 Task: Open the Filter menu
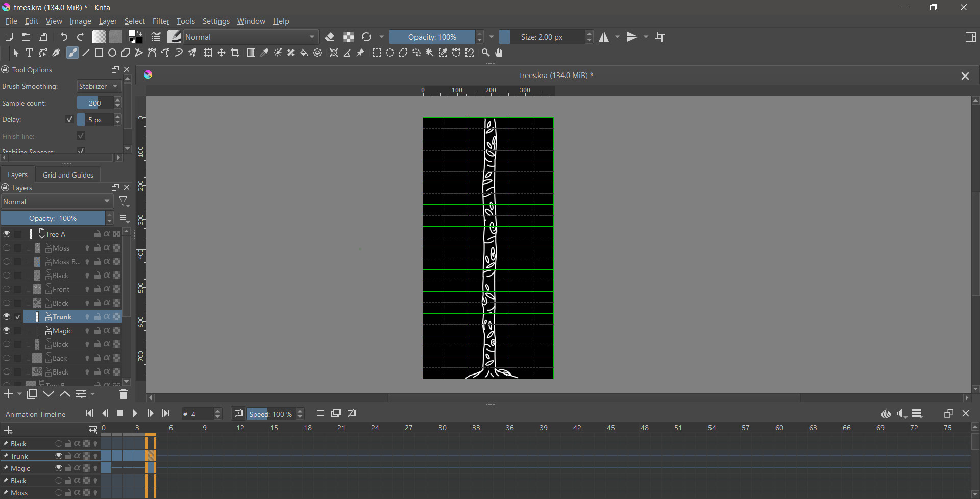[x=161, y=21]
